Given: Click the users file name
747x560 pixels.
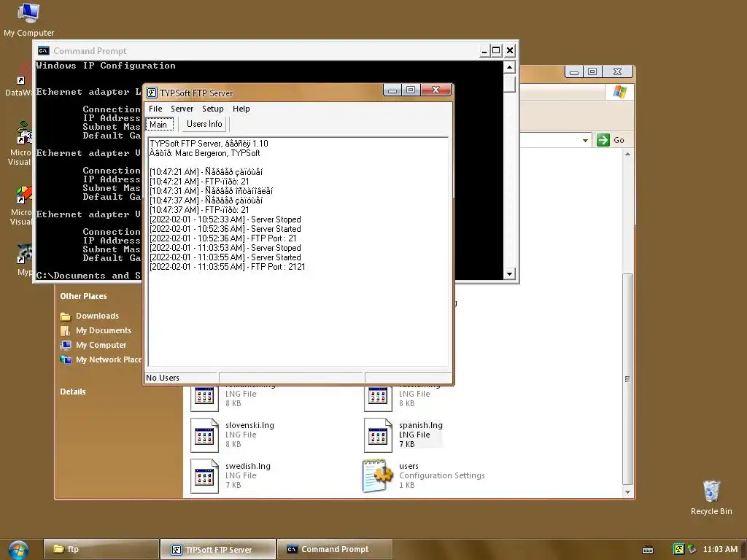Looking at the screenshot, I should (x=409, y=466).
